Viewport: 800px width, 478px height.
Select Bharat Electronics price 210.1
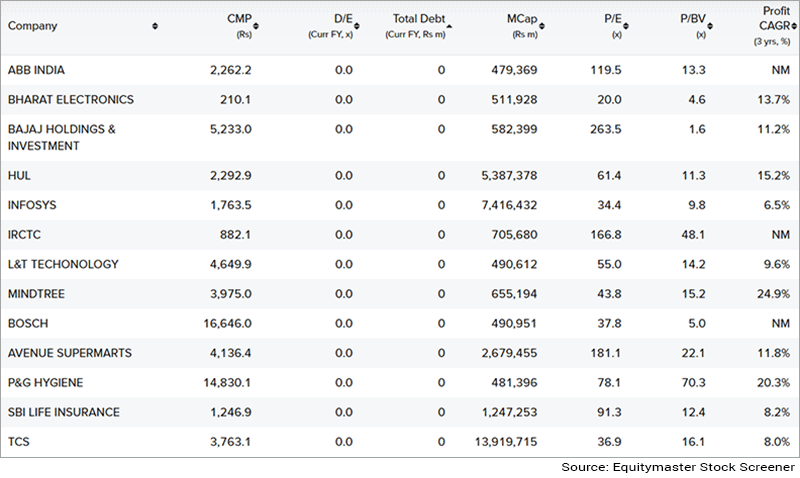tap(235, 100)
